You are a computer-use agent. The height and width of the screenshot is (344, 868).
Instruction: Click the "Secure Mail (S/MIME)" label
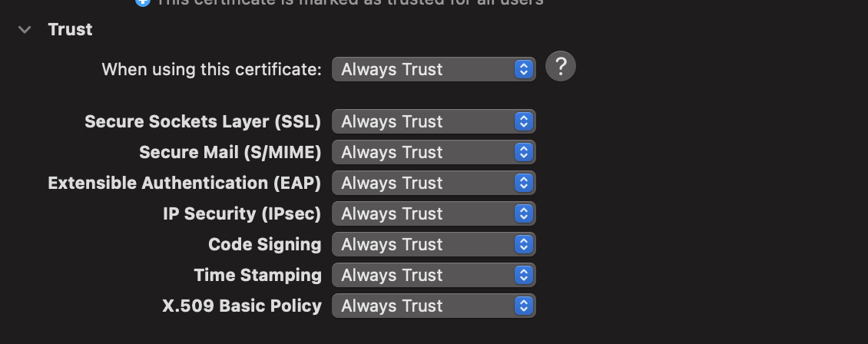[x=230, y=152]
